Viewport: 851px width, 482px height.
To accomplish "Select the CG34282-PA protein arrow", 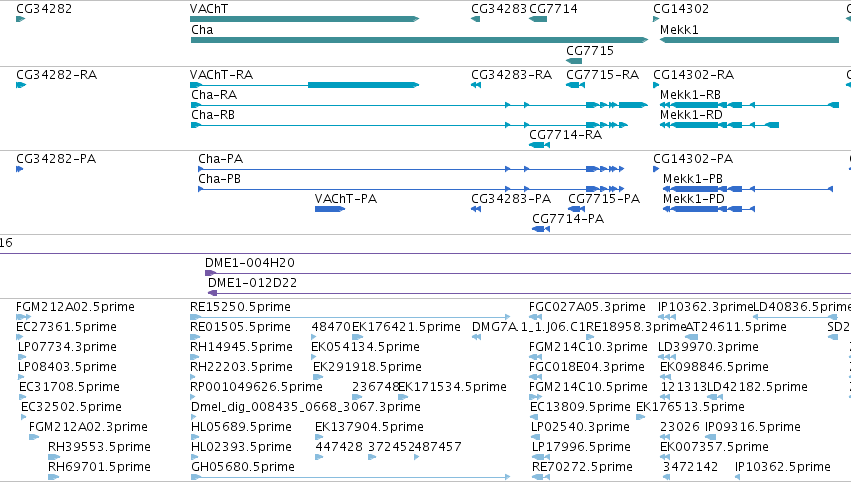I will pyautogui.click(x=20, y=169).
